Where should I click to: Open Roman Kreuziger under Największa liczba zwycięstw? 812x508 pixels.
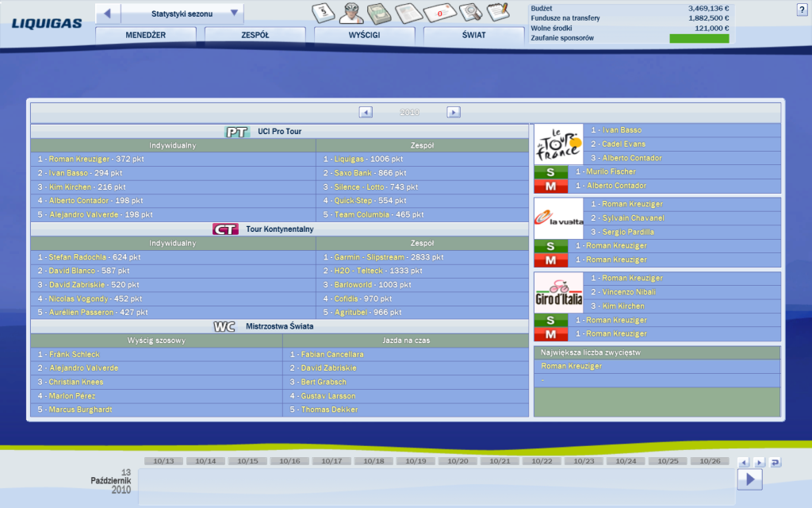(571, 367)
